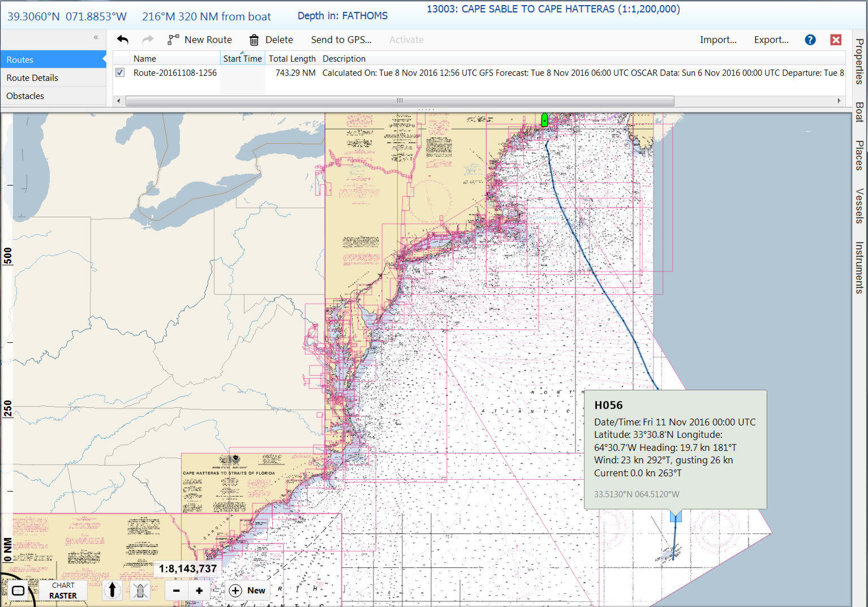
Task: Click the panel splitter grip dots
Action: (x=426, y=109)
